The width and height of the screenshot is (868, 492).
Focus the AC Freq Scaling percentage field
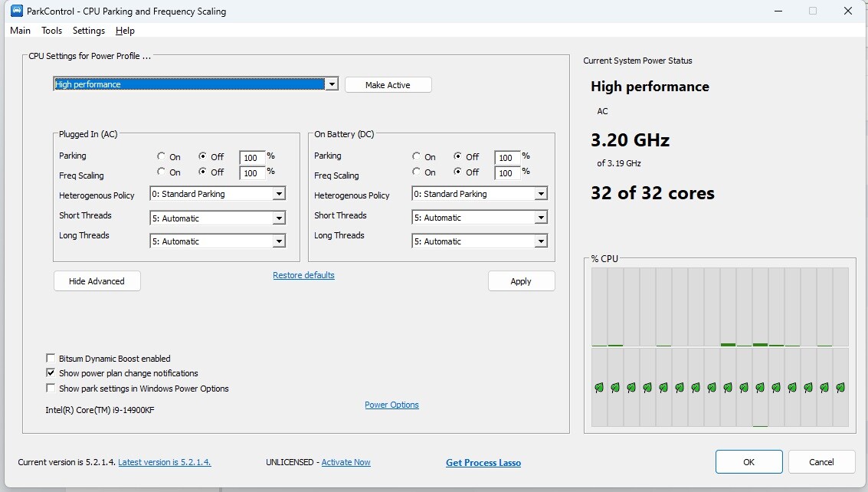[x=252, y=173]
